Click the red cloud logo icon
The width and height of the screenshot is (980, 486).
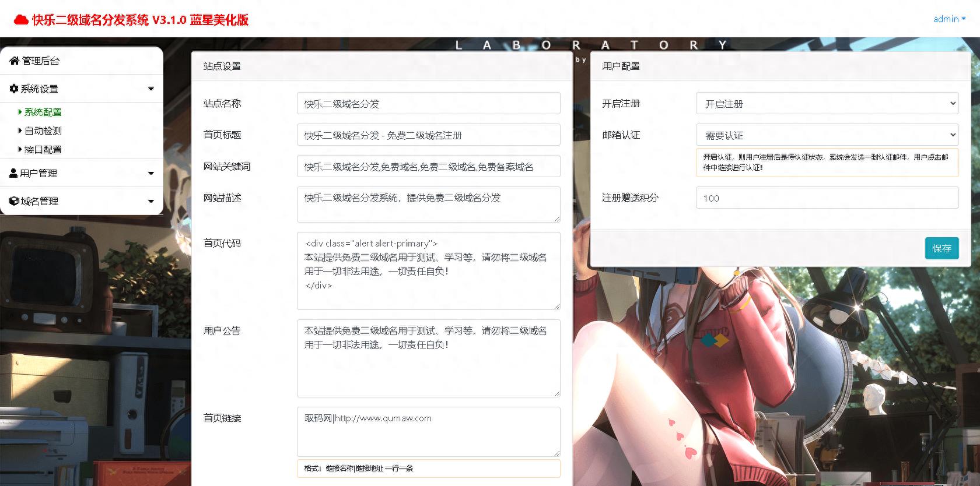(x=20, y=20)
